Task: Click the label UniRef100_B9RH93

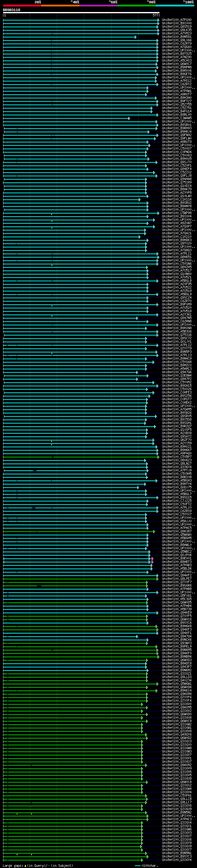Action: (177, 128)
